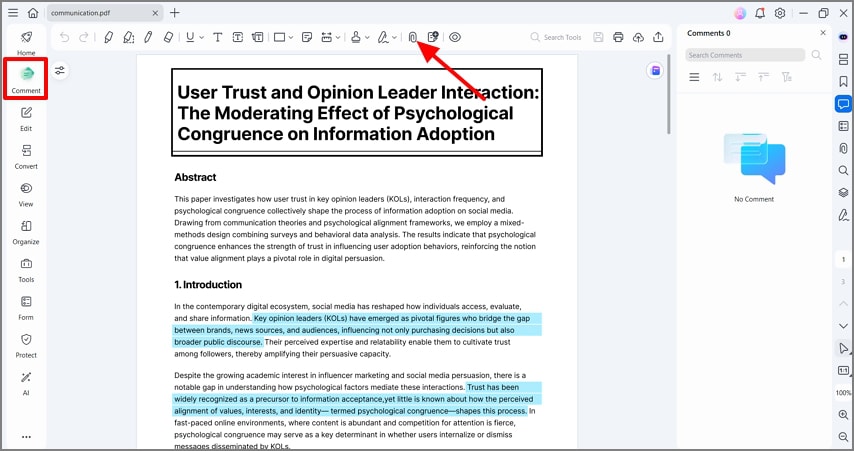
Task: Show more sidebar options (three dots)
Action: tap(26, 437)
